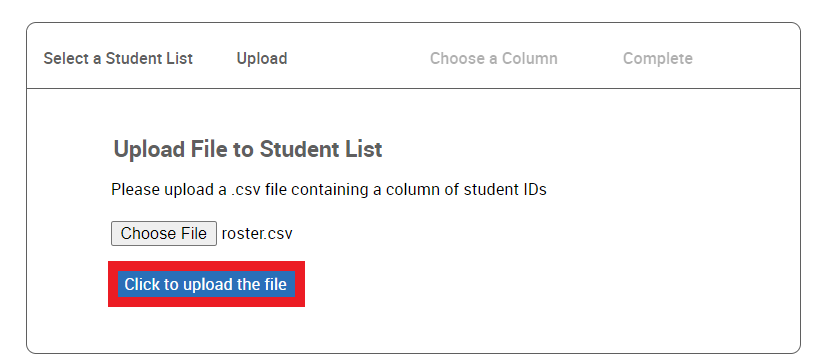The width and height of the screenshot is (817, 364).
Task: Click the blue upload file button
Action: coord(206,284)
